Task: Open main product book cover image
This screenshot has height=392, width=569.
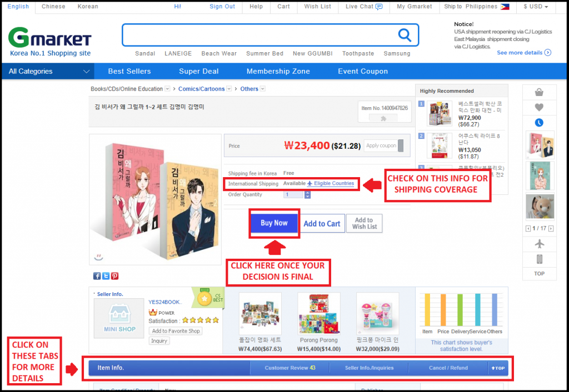Action: pos(156,199)
